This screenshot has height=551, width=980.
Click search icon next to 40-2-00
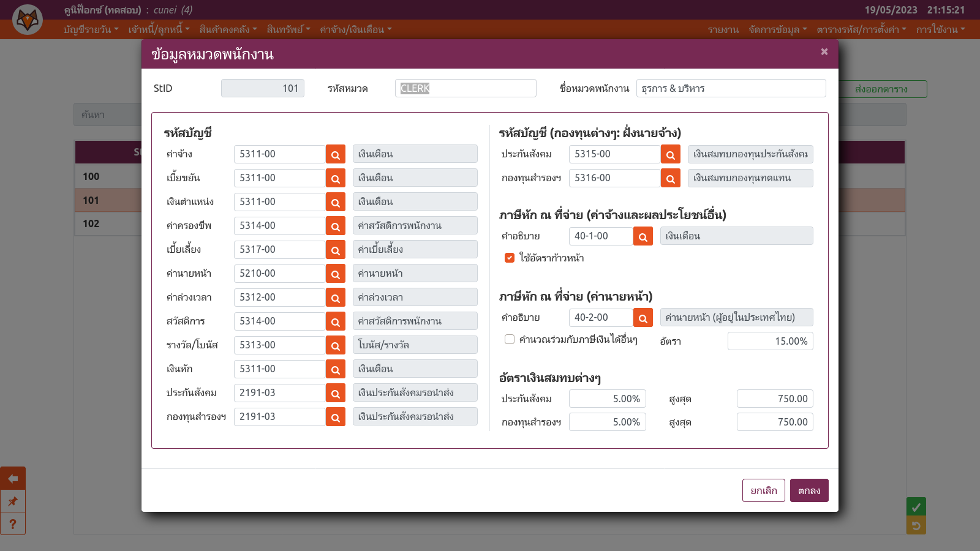coord(643,318)
